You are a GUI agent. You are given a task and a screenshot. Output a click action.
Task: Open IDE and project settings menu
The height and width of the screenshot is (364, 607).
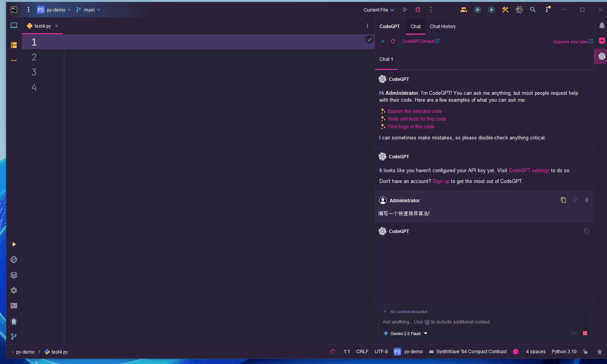[x=548, y=10]
